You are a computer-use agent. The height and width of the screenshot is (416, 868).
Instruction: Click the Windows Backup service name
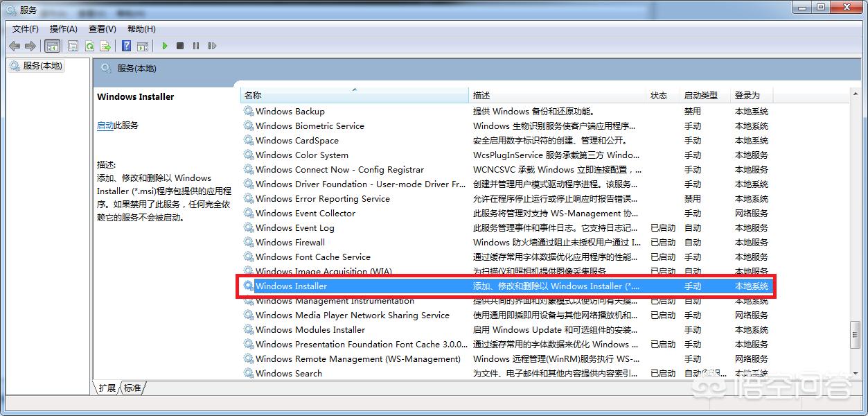[x=290, y=111]
